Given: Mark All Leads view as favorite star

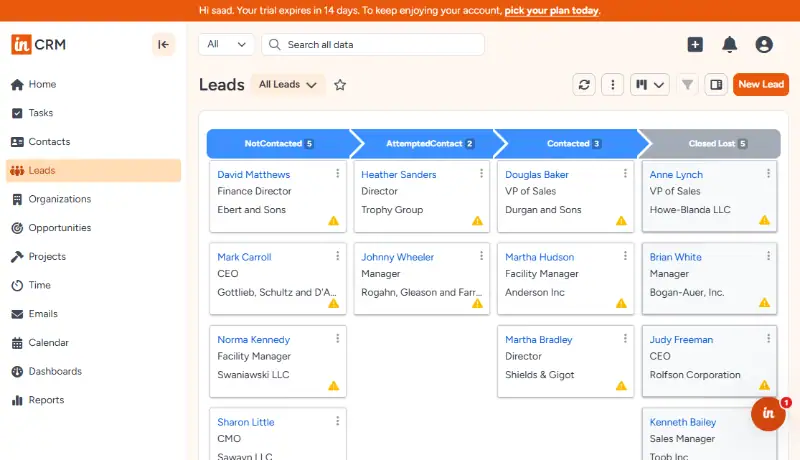Looking at the screenshot, I should [340, 85].
